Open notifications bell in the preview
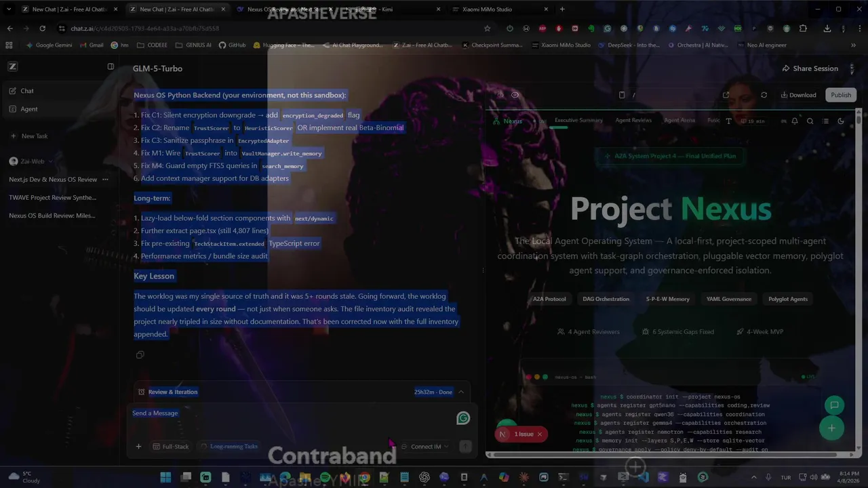 (x=795, y=121)
